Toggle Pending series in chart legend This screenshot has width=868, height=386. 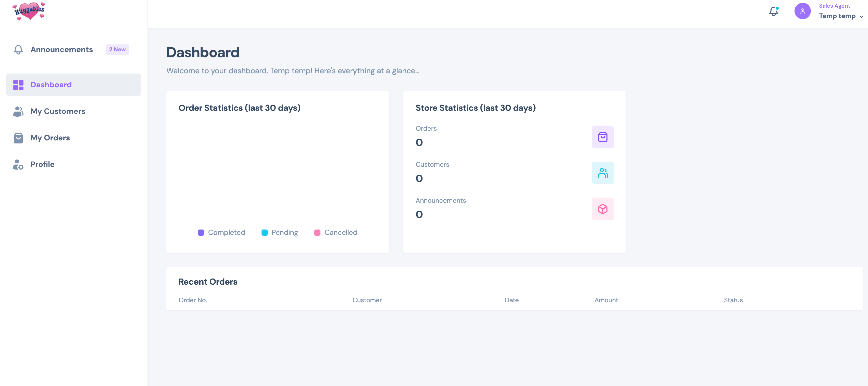click(284, 233)
